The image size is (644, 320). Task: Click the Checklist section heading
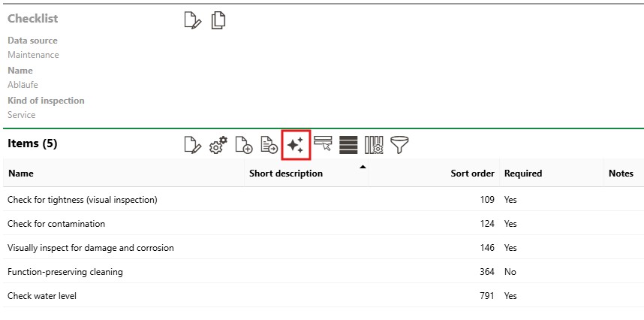[33, 19]
